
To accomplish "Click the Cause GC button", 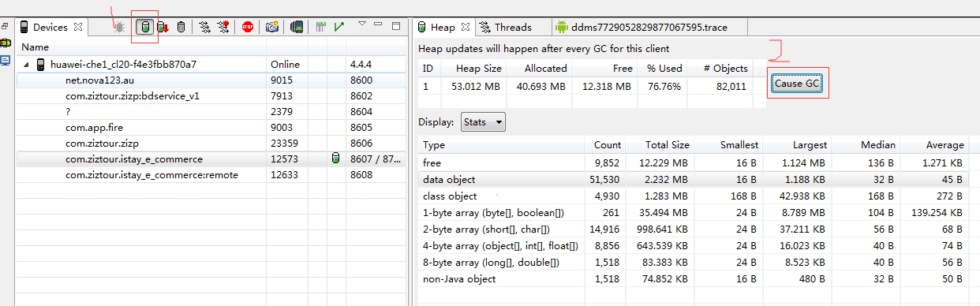I will pyautogui.click(x=797, y=83).
